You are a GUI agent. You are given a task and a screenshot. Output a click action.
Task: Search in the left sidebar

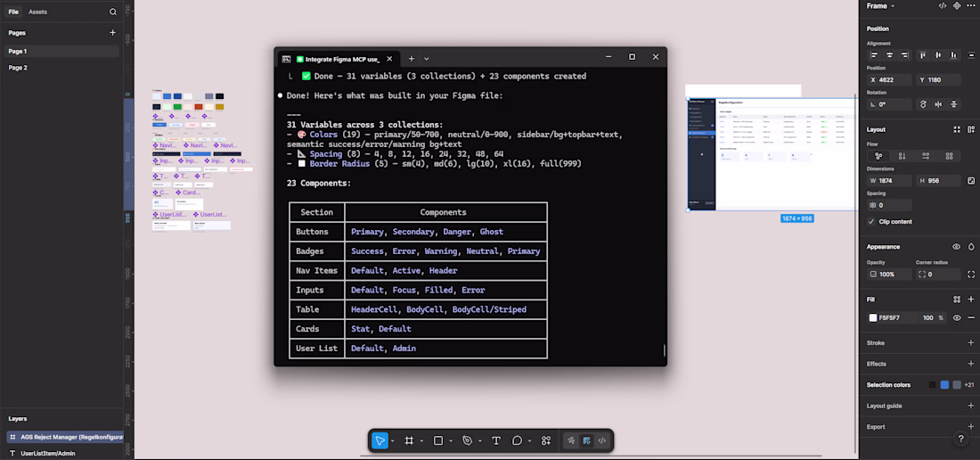(x=112, y=12)
